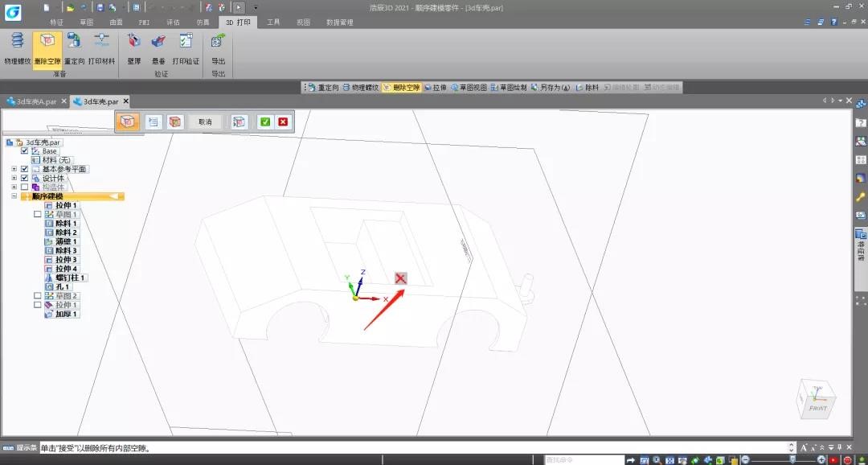Click the Physical Thread (物理螺纹) ribbon icon
This screenshot has height=465, width=868.
17,42
